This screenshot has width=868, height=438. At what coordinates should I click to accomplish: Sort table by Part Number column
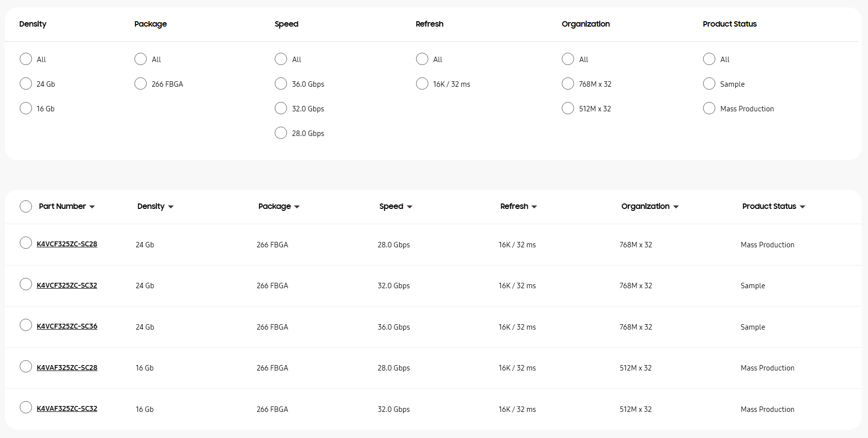click(x=66, y=206)
